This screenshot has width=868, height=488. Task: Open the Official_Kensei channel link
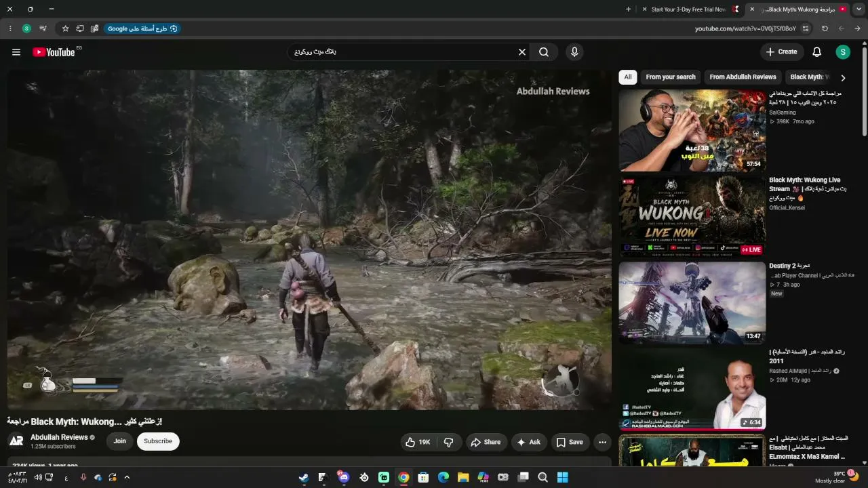click(787, 207)
